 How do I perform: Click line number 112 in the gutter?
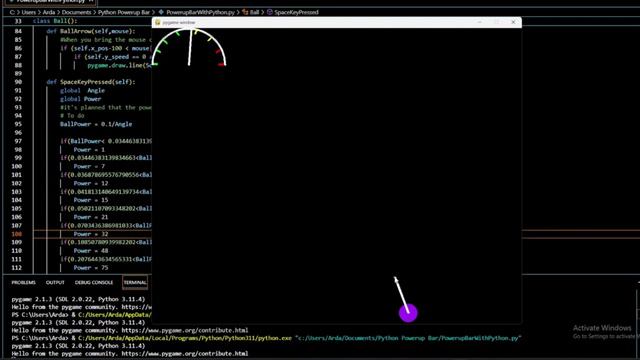click(x=17, y=268)
